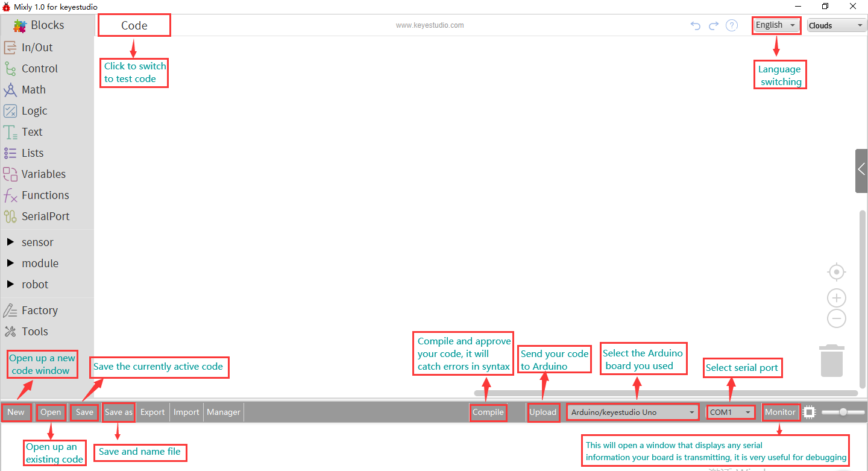Open the serial Monitor
868x471 pixels.
[781, 413]
